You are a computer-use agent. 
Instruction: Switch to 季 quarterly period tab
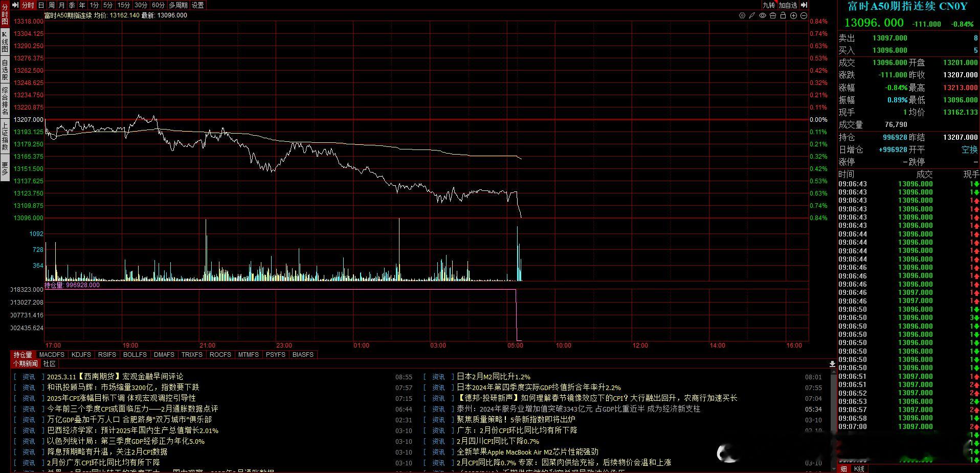pyautogui.click(x=72, y=5)
